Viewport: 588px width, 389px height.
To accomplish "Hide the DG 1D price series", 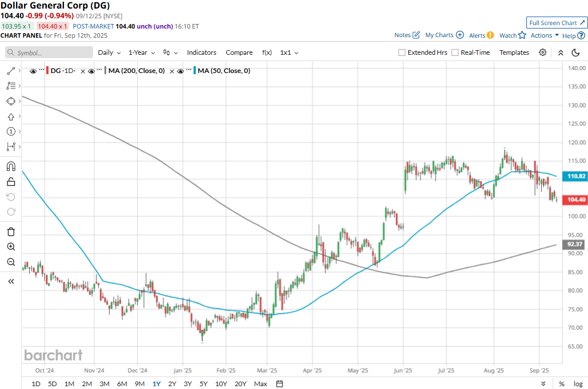I will (33, 71).
